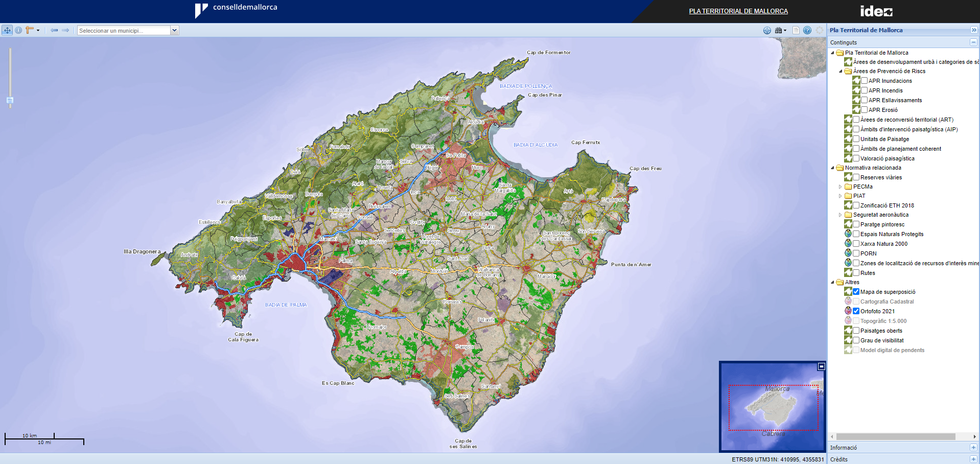Enable APR Inundacions layer checkbox
Screen dimensions: 980x464
(x=865, y=81)
